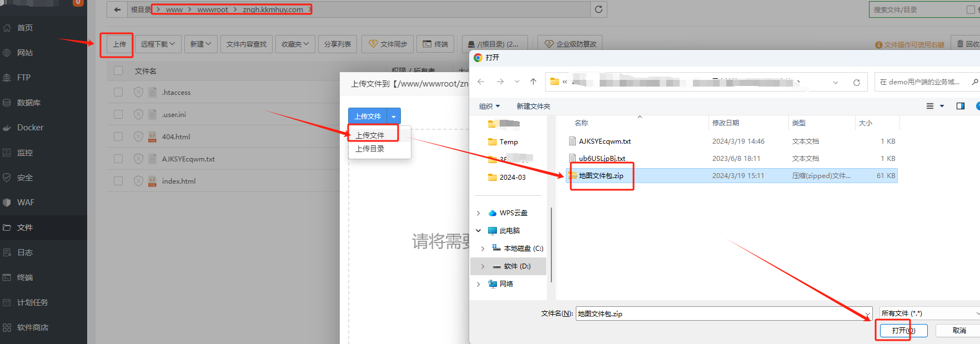980x344 pixels.
Task: Click the 文件同步 button
Action: point(388,44)
